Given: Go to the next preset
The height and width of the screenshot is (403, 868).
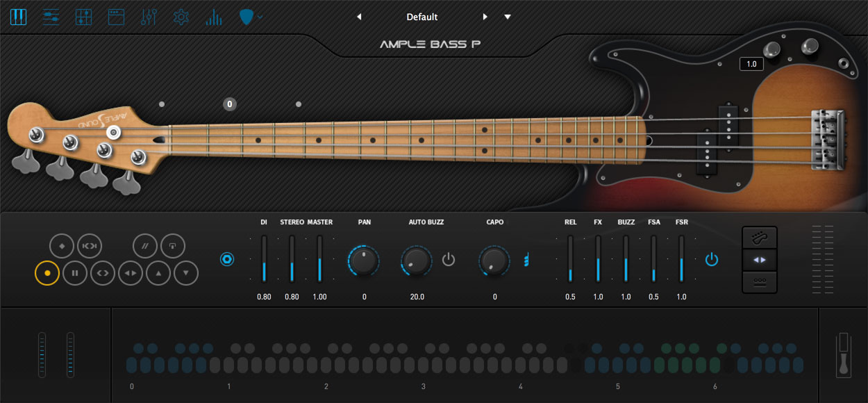Looking at the screenshot, I should pos(485,17).
